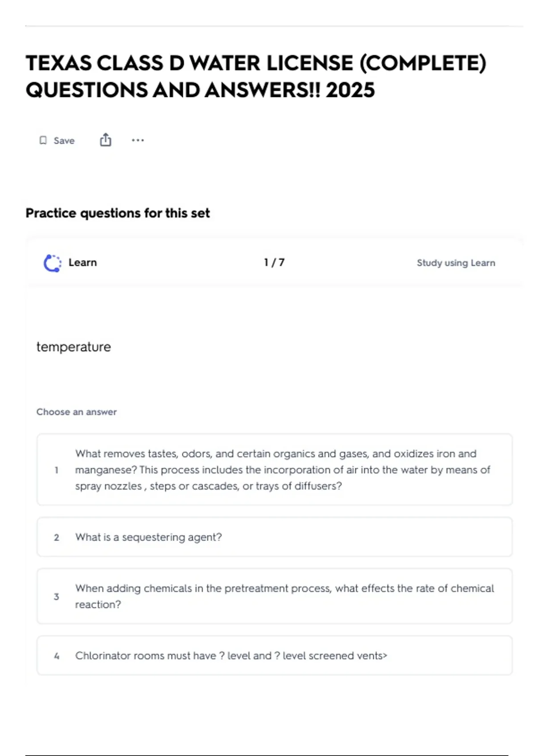This screenshot has width=534, height=756.
Task: Click the number 3 badge on the third answer
Action: click(x=57, y=596)
